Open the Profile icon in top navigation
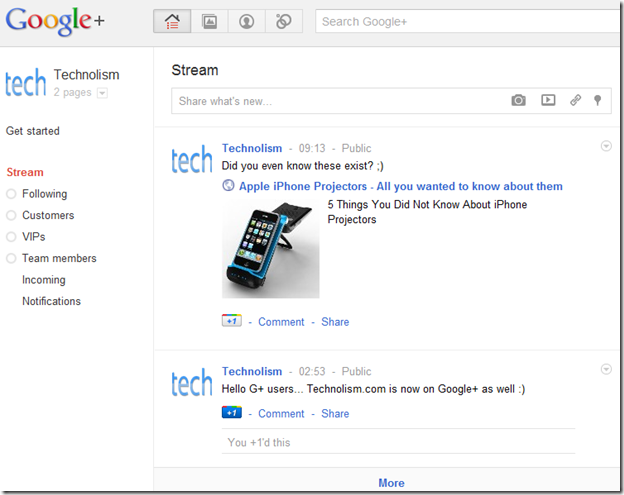 [246, 21]
